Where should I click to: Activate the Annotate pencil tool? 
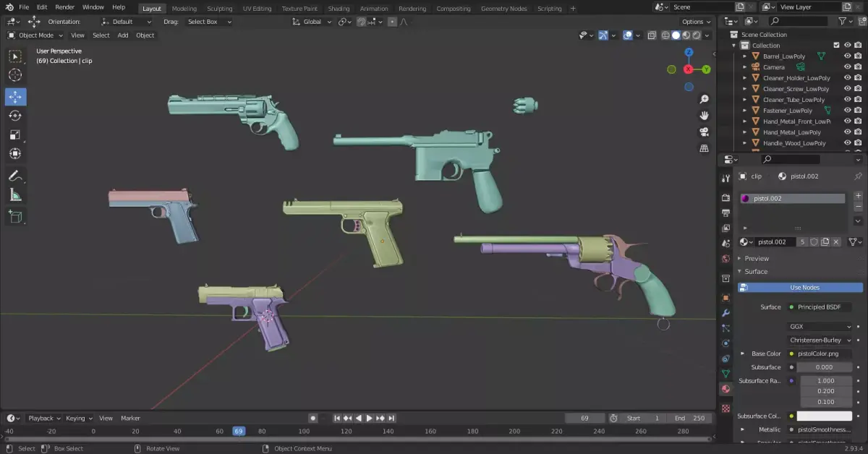pos(15,176)
